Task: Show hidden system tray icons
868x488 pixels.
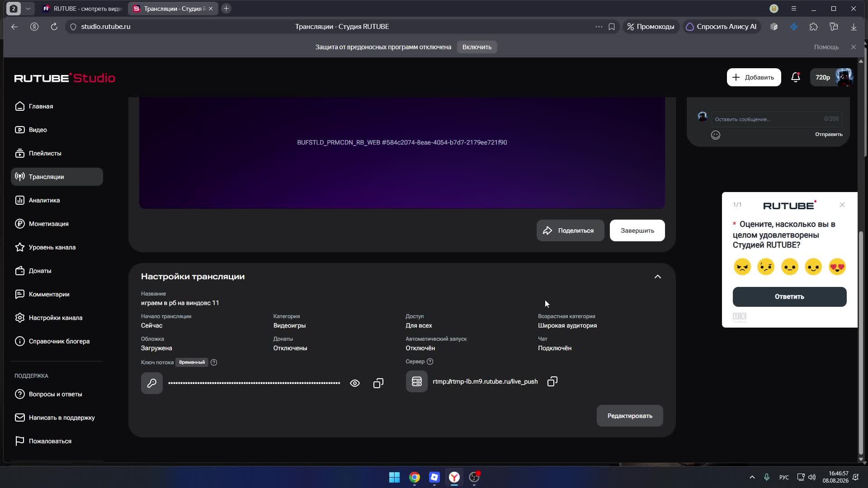Action: click(752, 477)
